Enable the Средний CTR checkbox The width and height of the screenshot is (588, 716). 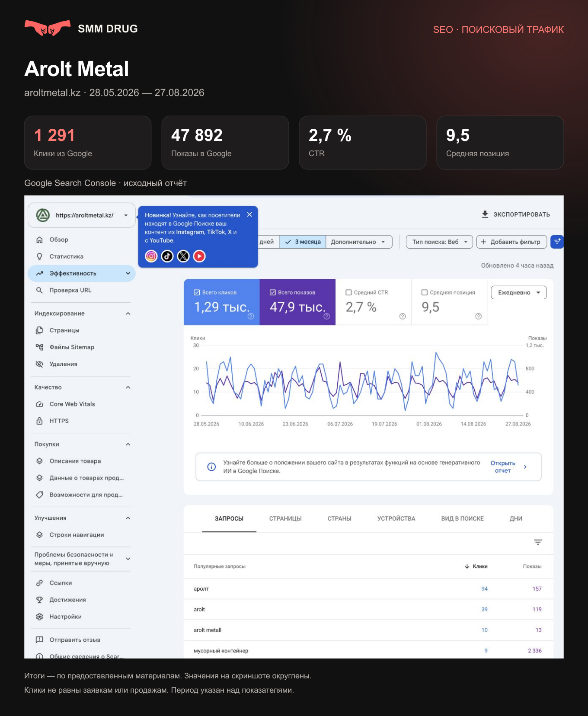coord(348,292)
